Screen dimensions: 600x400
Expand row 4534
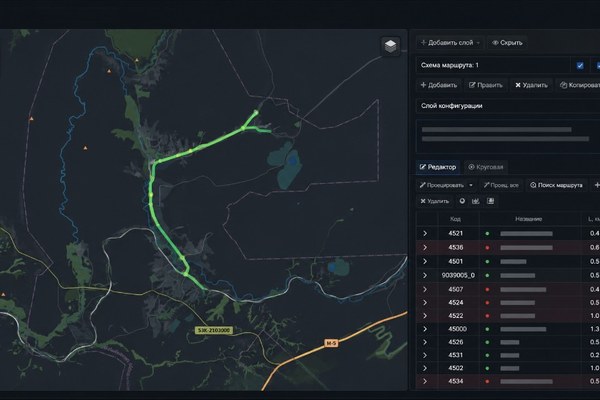pyautogui.click(x=425, y=382)
